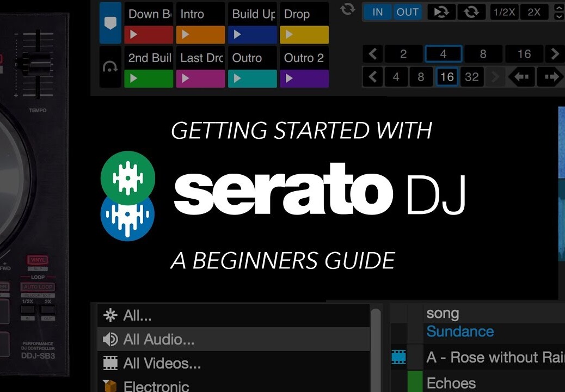Play the blue Build Up cue point
565x392 pixels.
(252, 35)
